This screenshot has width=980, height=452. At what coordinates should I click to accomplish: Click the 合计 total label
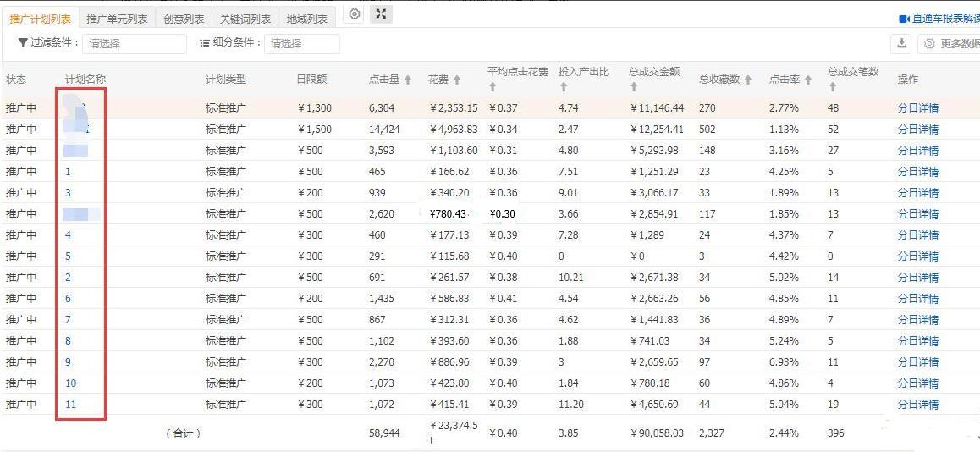(183, 433)
